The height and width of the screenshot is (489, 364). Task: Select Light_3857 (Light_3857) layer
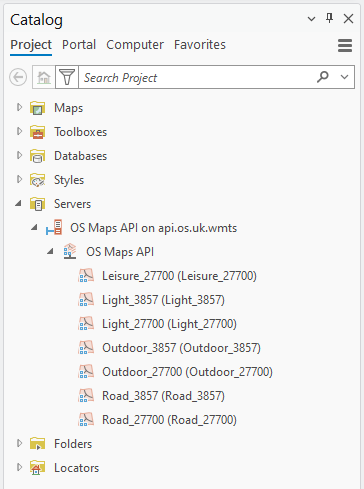pyautogui.click(x=163, y=300)
